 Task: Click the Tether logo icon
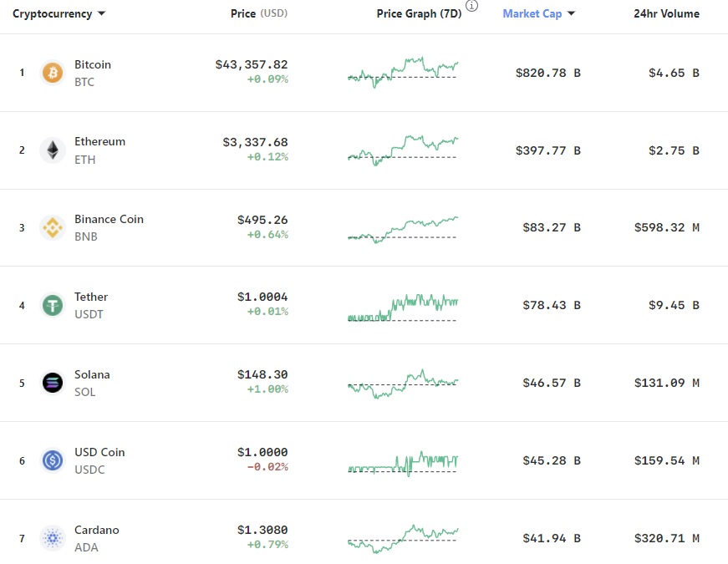point(53,305)
